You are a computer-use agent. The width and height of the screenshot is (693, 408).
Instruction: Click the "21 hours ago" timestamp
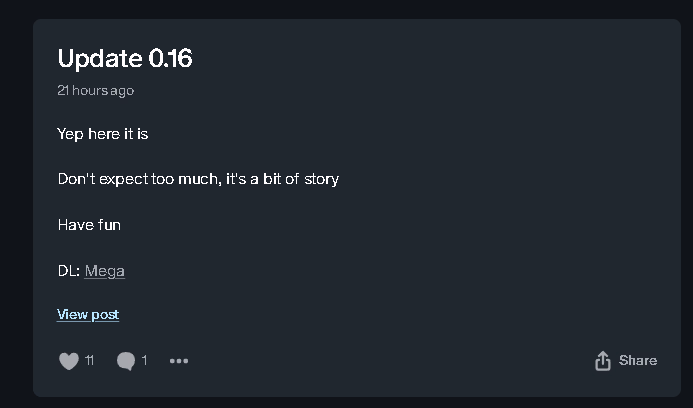point(95,91)
